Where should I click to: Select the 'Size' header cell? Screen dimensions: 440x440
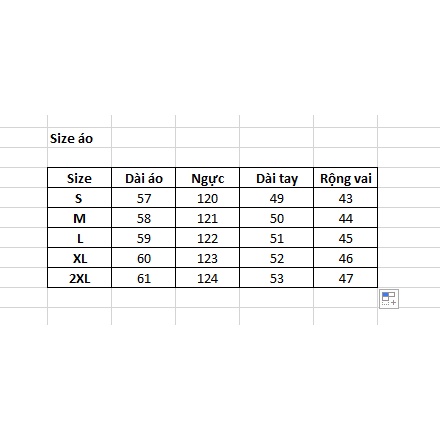click(79, 178)
